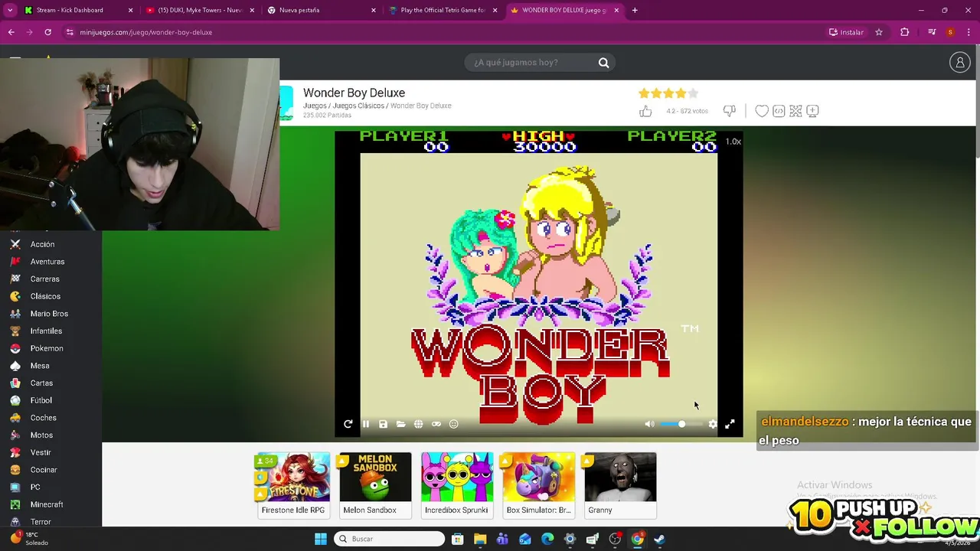This screenshot has width=980, height=551.
Task: Click the taskbar Buscar search box
Action: coord(390,539)
